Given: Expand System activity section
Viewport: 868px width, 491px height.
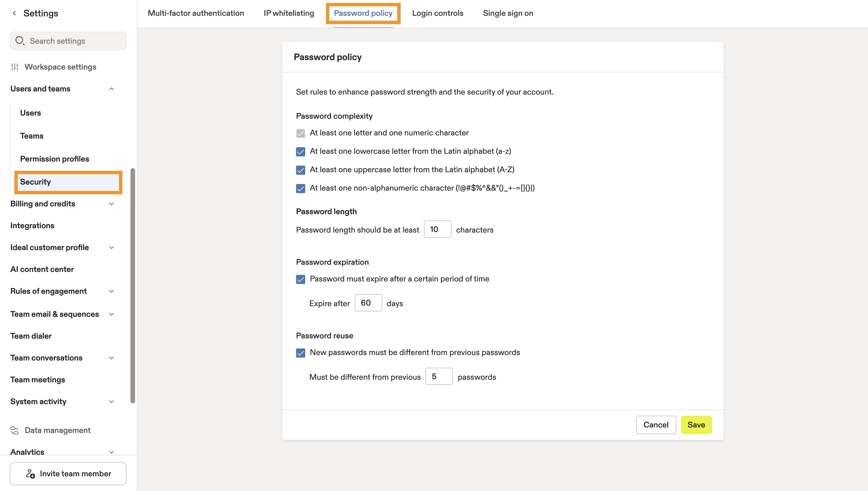Looking at the screenshot, I should [112, 401].
